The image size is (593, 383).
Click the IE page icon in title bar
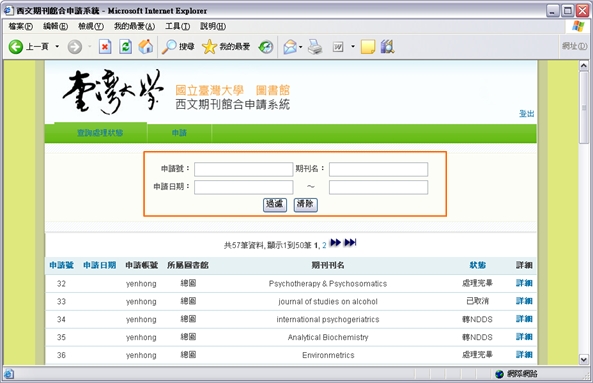(9, 11)
